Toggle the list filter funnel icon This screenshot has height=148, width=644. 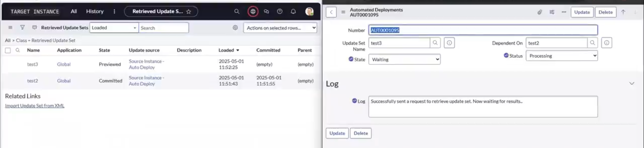pyautogui.click(x=22, y=28)
